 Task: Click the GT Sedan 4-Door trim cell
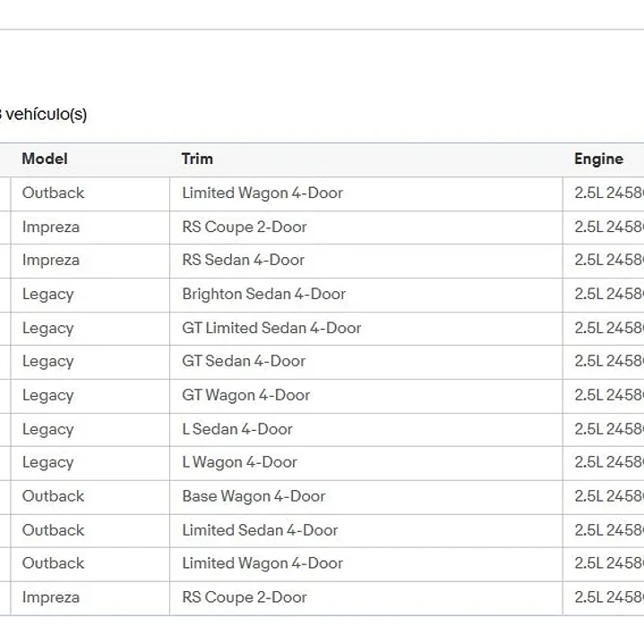[x=366, y=362]
